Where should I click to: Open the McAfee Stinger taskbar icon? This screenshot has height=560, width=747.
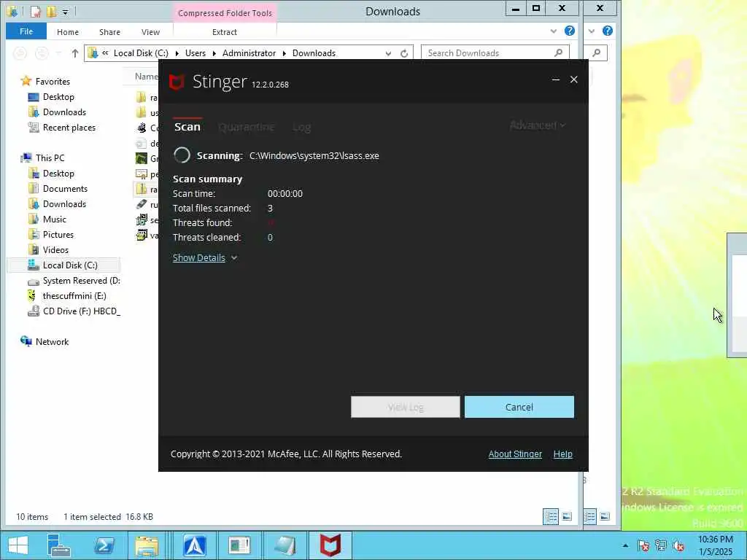330,545
